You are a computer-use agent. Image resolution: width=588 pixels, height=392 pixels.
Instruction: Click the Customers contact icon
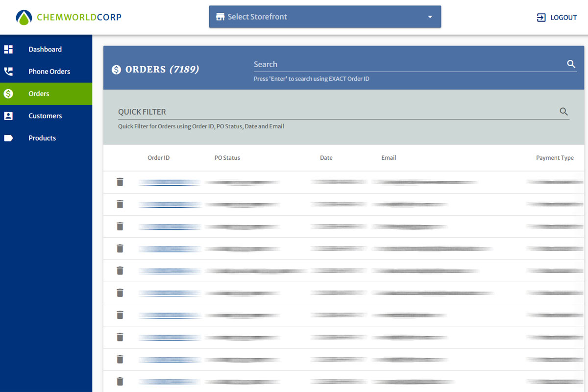pyautogui.click(x=8, y=116)
